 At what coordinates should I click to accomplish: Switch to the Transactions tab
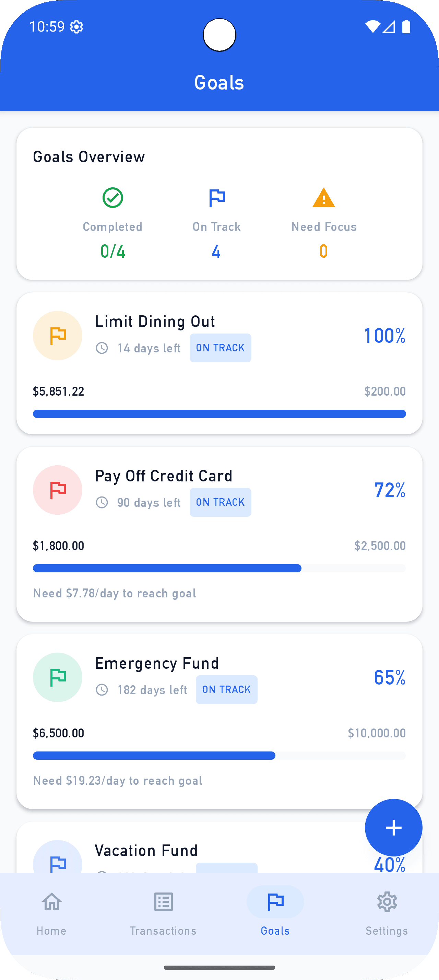coord(164,913)
